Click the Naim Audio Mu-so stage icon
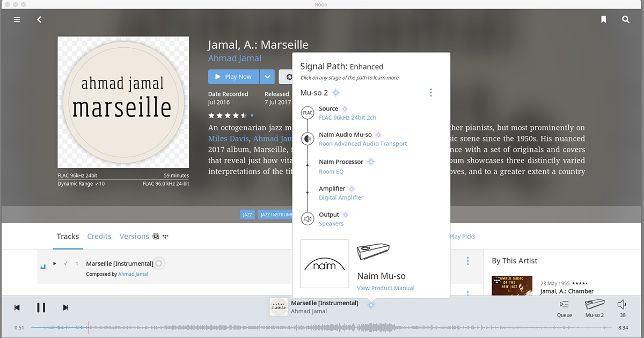The image size is (644, 338). pos(308,138)
